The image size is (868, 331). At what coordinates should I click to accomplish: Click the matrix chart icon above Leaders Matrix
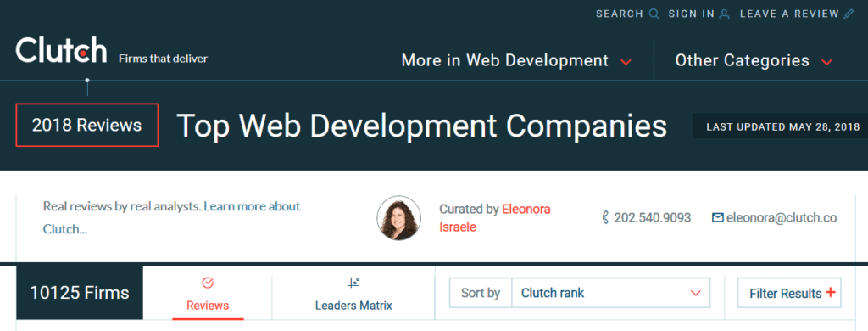[353, 283]
